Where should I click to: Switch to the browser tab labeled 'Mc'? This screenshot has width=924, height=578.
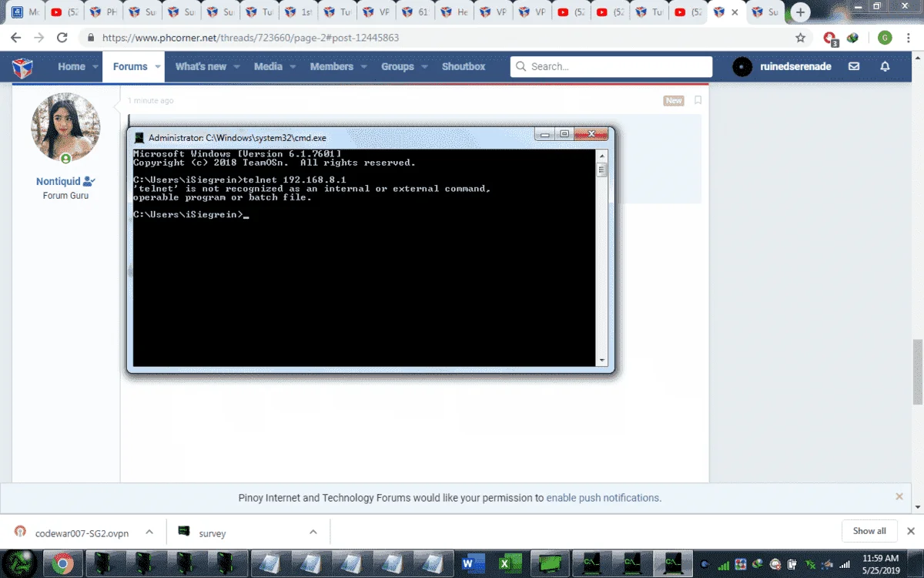[25, 12]
